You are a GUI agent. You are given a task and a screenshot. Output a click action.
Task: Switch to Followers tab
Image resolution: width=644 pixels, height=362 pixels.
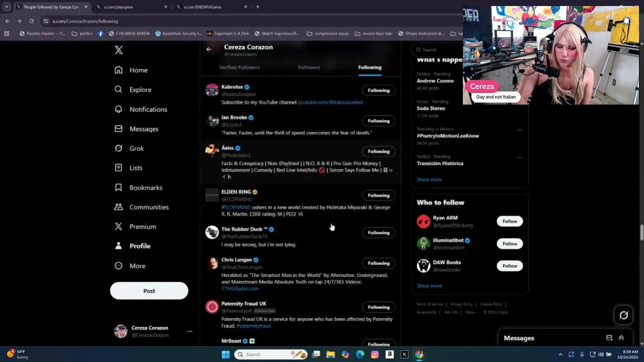tap(309, 67)
